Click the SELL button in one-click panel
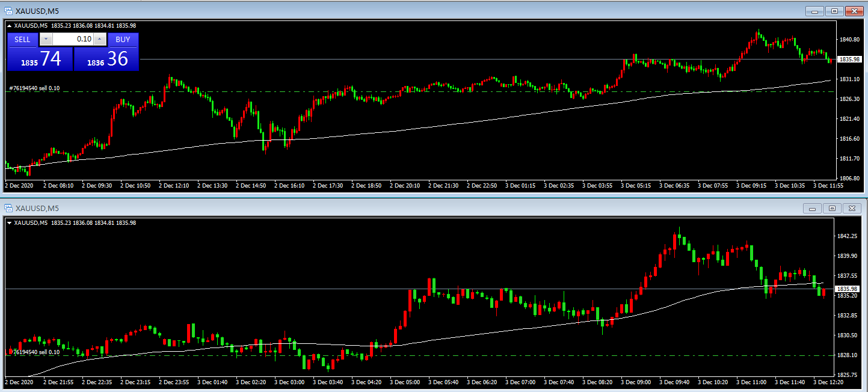This screenshot has width=868, height=392. [x=22, y=40]
